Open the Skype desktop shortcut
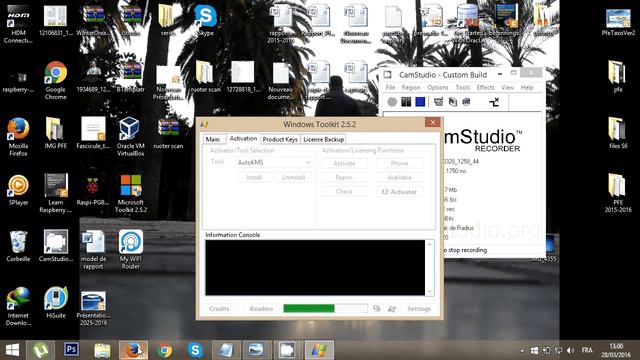640x360 pixels. coord(205,20)
